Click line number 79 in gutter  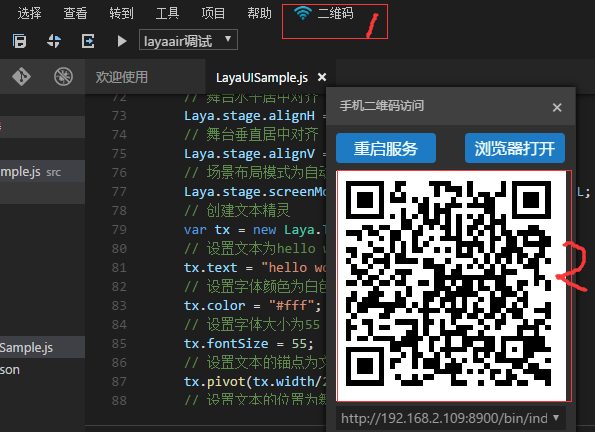119,230
